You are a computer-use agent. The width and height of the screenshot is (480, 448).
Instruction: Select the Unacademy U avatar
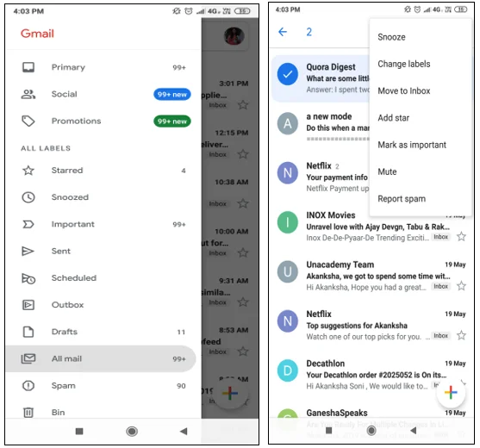tap(288, 271)
